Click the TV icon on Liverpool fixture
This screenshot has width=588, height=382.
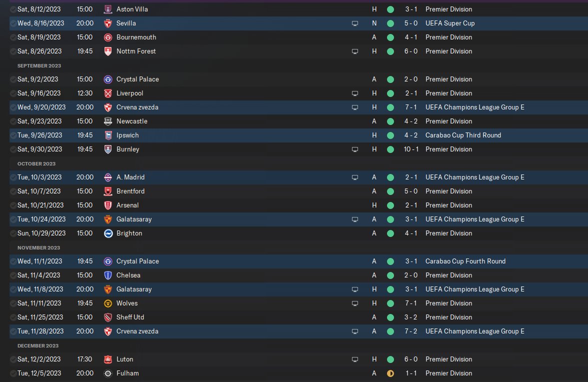[x=355, y=93]
